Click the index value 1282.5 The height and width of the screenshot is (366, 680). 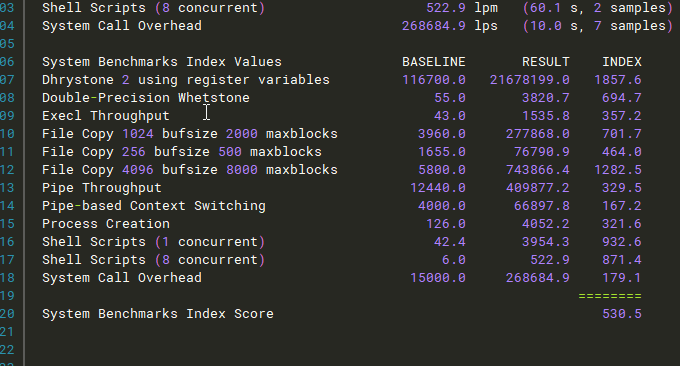[x=618, y=170]
